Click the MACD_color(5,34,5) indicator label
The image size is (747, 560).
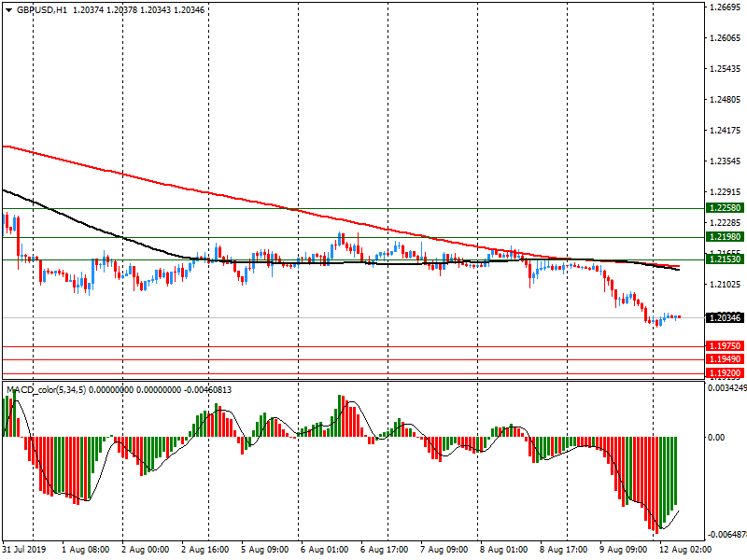[46, 390]
